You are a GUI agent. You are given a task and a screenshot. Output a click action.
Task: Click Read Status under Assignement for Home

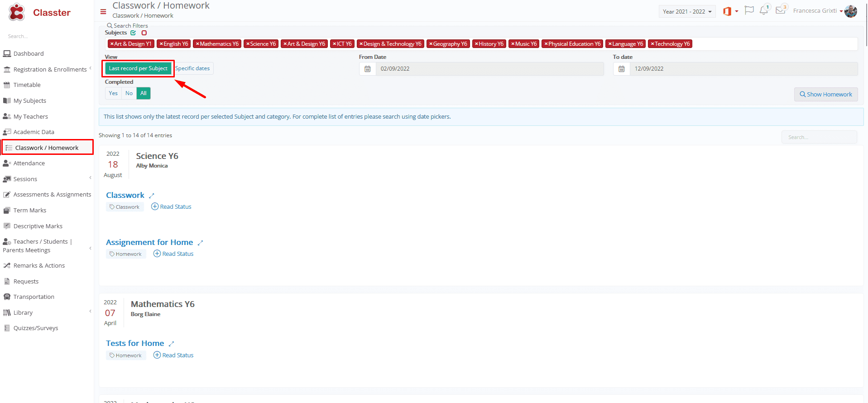click(x=173, y=254)
